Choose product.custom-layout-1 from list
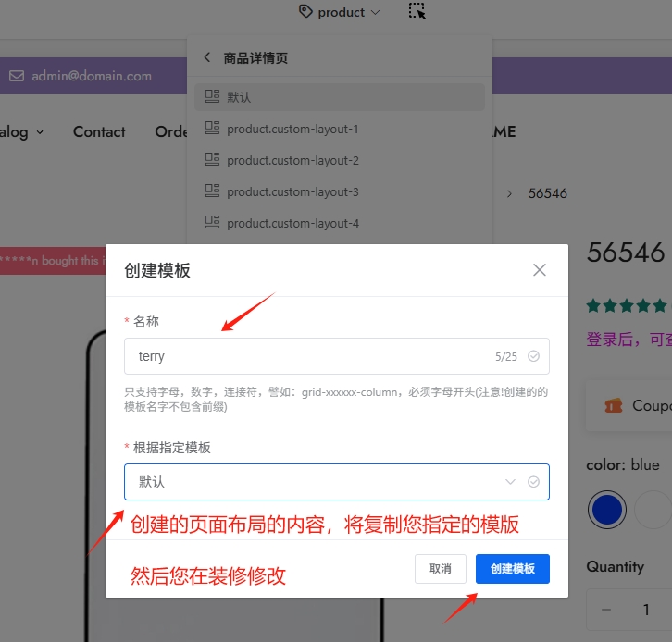 pos(292,129)
